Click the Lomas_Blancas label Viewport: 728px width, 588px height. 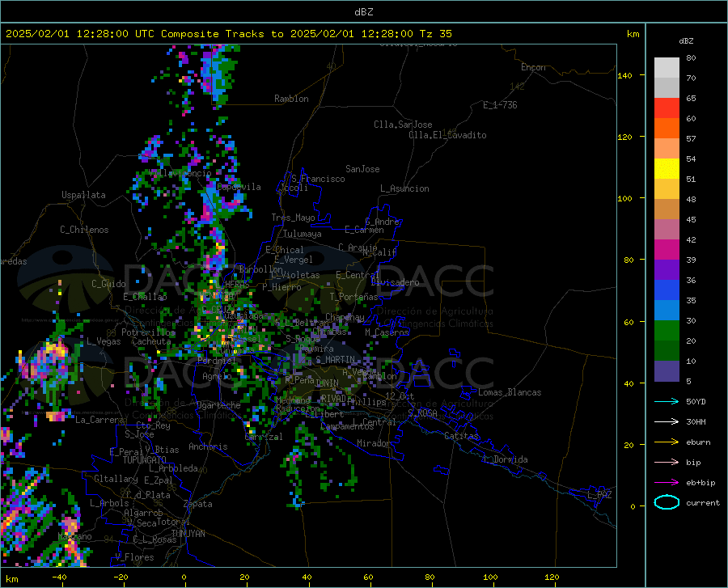[510, 392]
